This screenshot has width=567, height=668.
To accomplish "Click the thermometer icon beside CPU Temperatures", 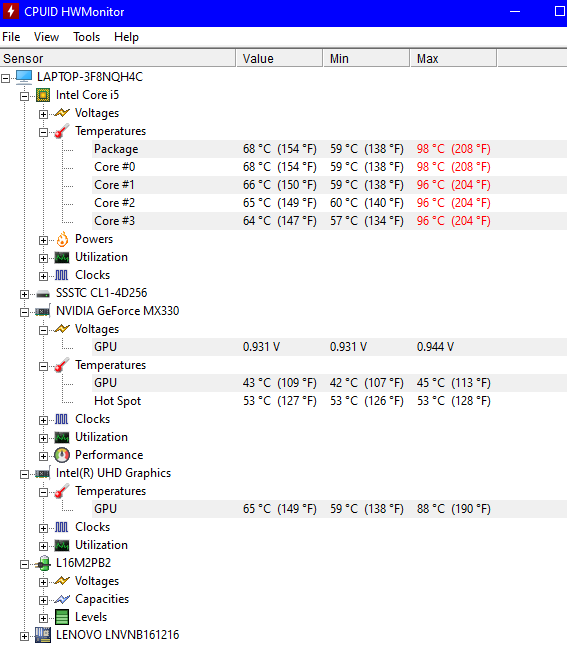I will click(62, 131).
